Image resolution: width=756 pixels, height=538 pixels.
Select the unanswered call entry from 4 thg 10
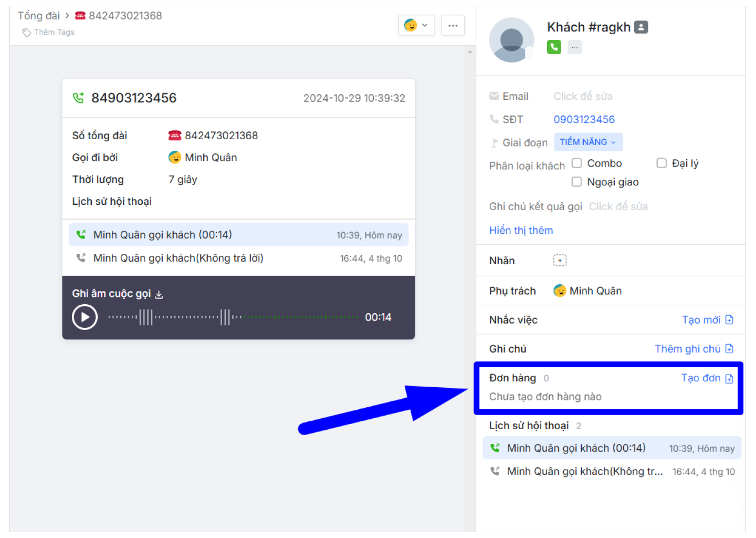238,258
